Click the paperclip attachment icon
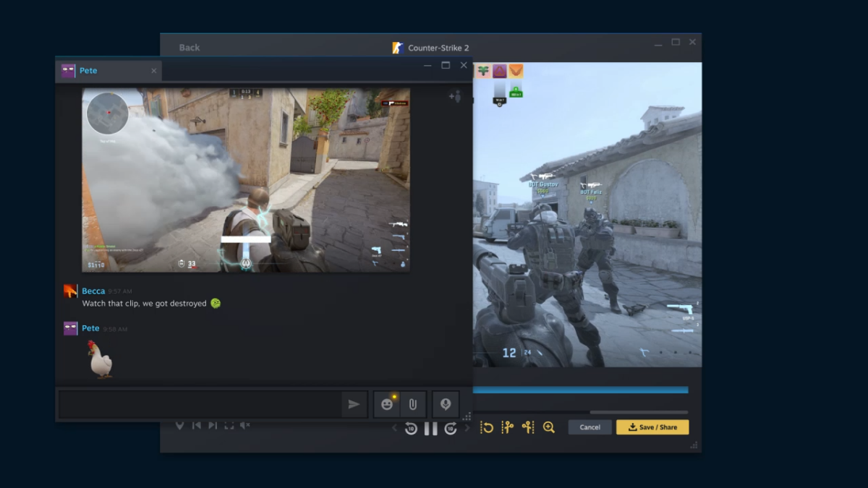 (x=413, y=404)
